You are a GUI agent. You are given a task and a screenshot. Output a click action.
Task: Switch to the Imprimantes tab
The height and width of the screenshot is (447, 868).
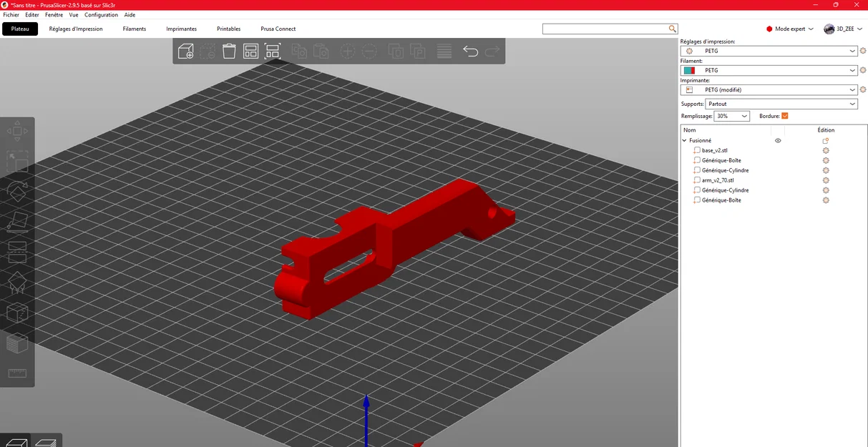(x=182, y=29)
